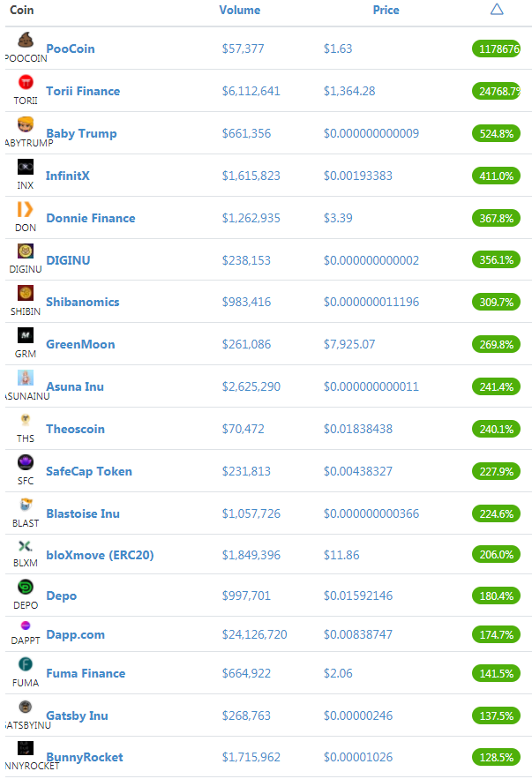Click the 524.8% green change badge
532x779 pixels.
496,133
